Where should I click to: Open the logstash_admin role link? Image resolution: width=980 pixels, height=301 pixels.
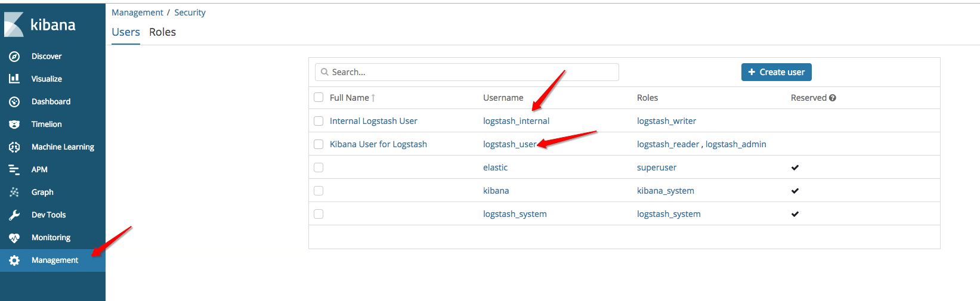pos(736,144)
